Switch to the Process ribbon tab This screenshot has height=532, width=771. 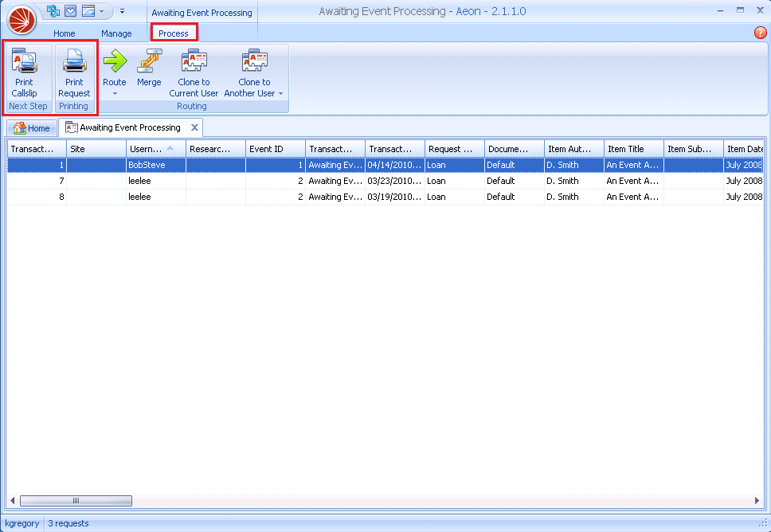coord(174,33)
